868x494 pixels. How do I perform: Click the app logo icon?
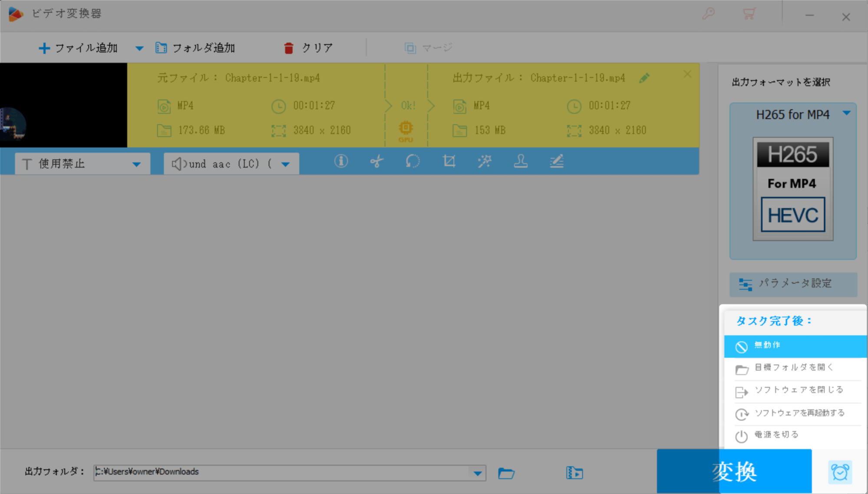pyautogui.click(x=16, y=14)
